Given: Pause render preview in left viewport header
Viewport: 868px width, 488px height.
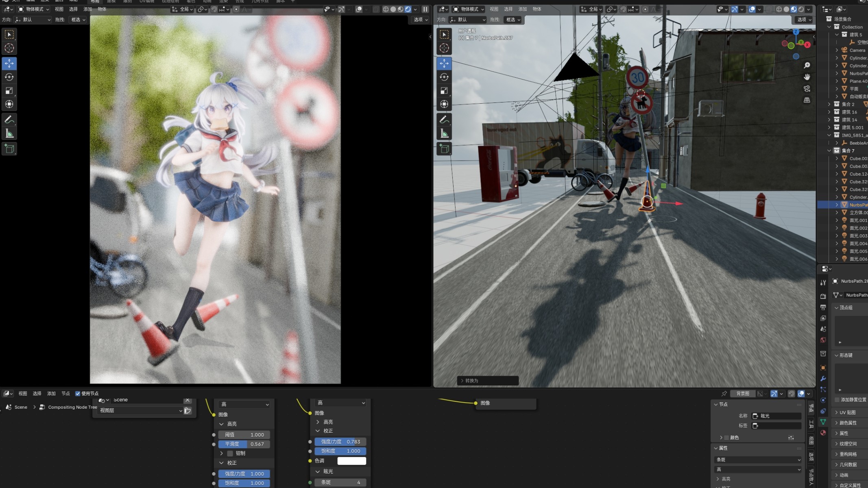Looking at the screenshot, I should point(425,9).
